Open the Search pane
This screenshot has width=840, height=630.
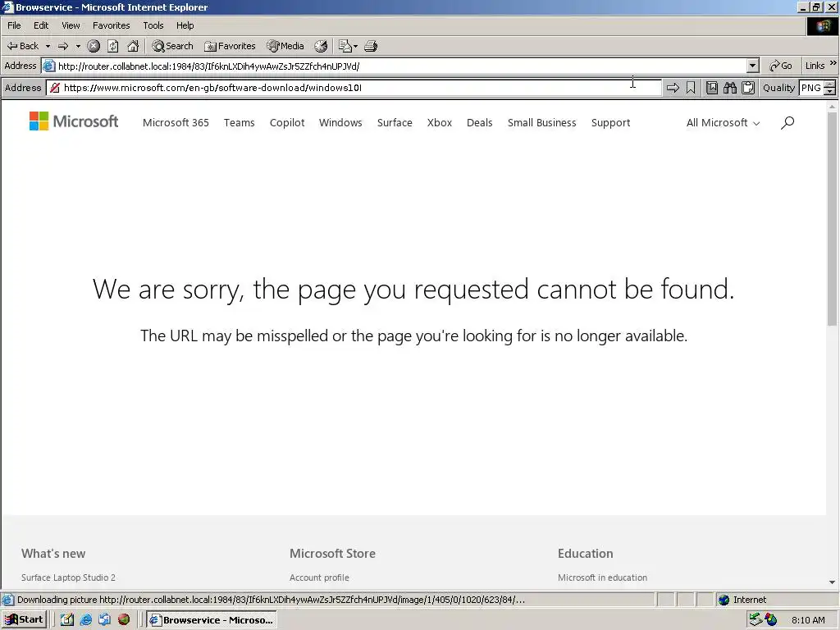[172, 46]
